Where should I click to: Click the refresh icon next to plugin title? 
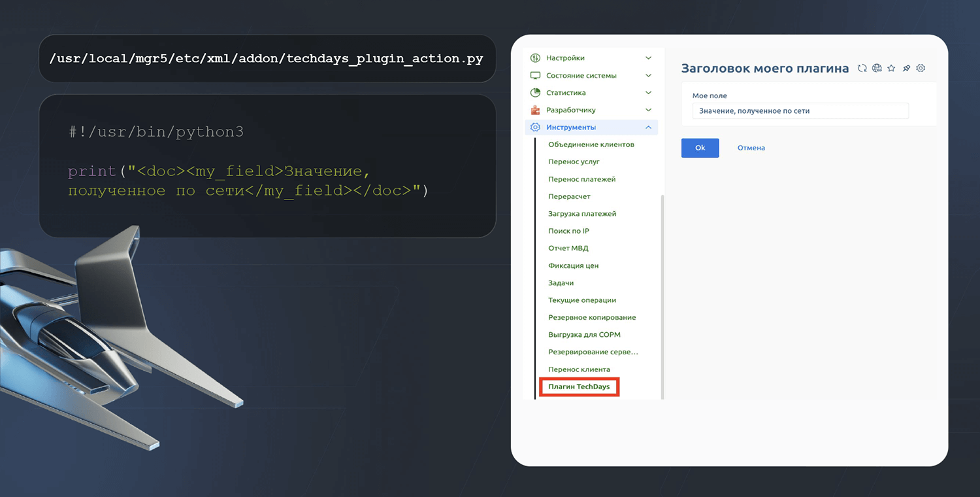point(862,68)
